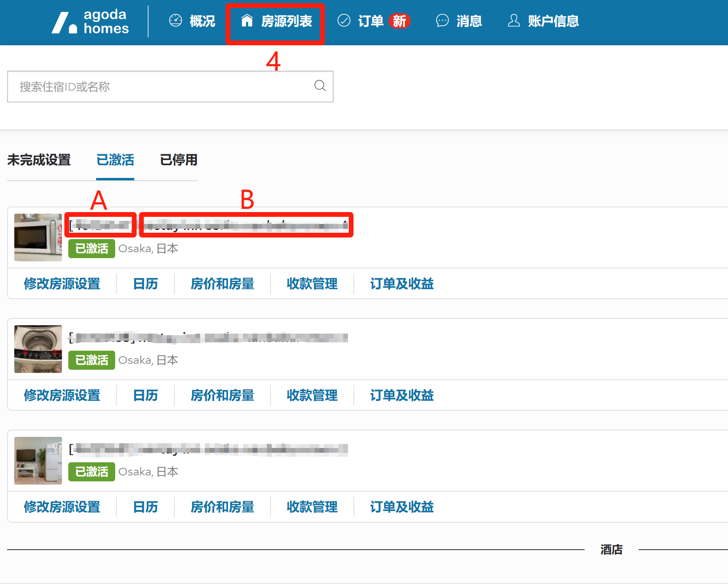This screenshot has width=728, height=585.
Task: Open the 房源列表 menu item
Action: pyautogui.click(x=287, y=21)
